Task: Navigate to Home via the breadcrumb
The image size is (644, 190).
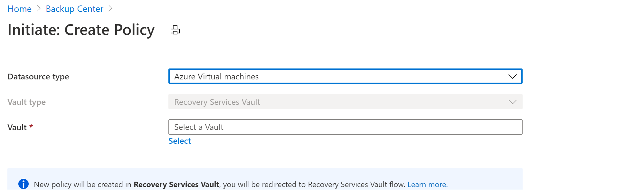Action: 20,9
